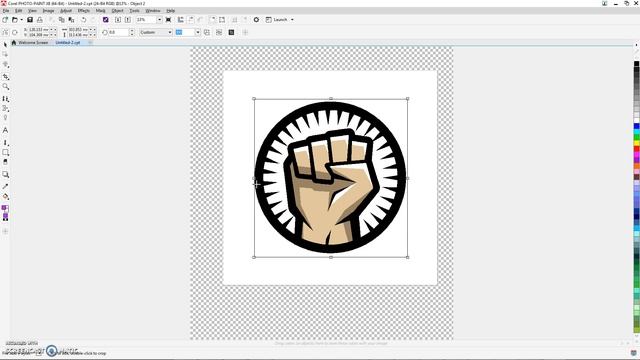Switch to the Untitled-2.cpt tab

click(68, 42)
